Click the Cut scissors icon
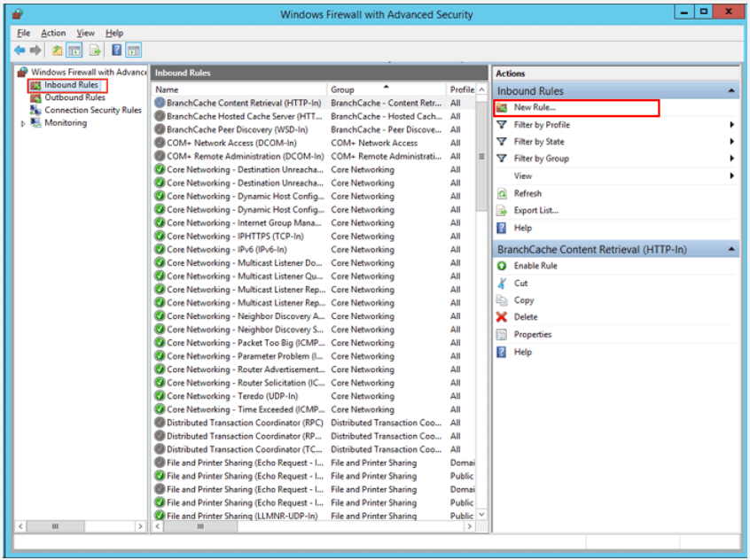750x560 pixels. 501,284
